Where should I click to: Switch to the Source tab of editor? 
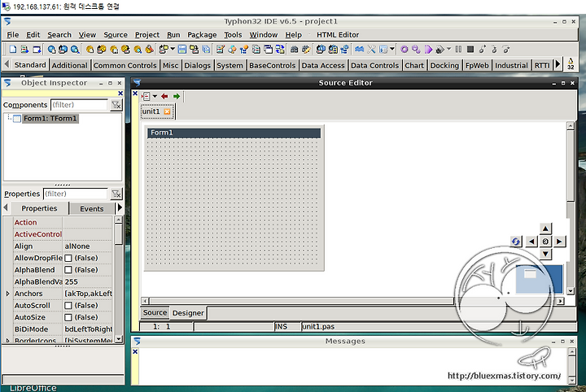[x=155, y=312]
